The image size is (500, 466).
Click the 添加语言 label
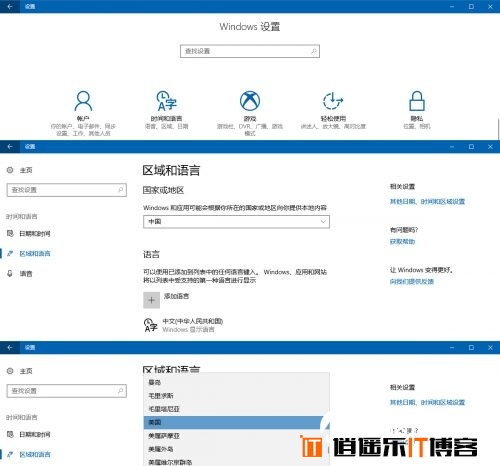pyautogui.click(x=176, y=296)
